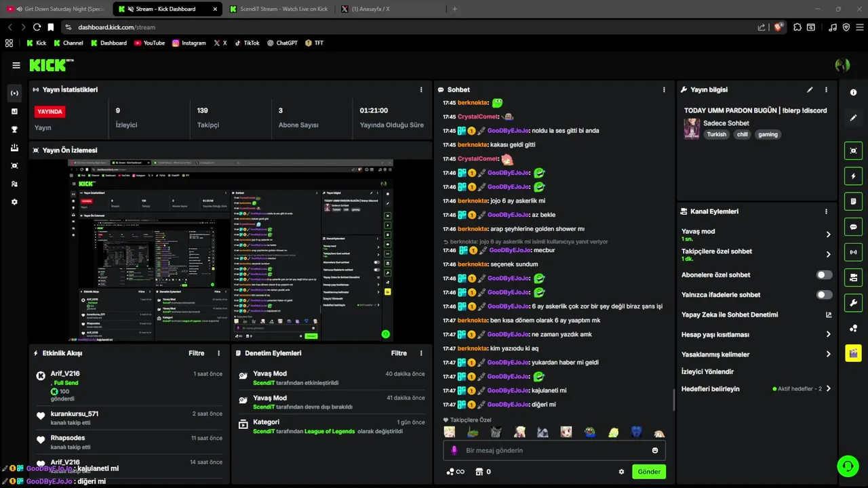Image resolution: width=868 pixels, height=488 pixels.
Task: Open the green support headset bubble
Action: [x=848, y=466]
